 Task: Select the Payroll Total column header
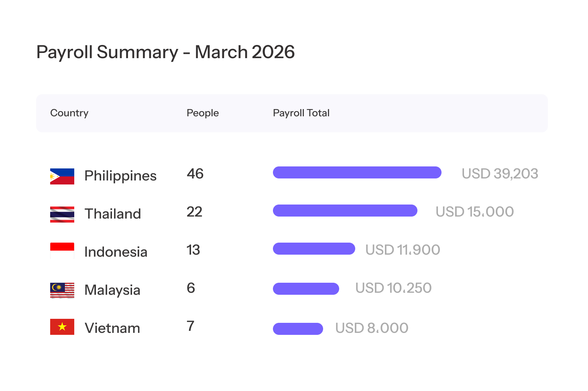click(x=301, y=113)
